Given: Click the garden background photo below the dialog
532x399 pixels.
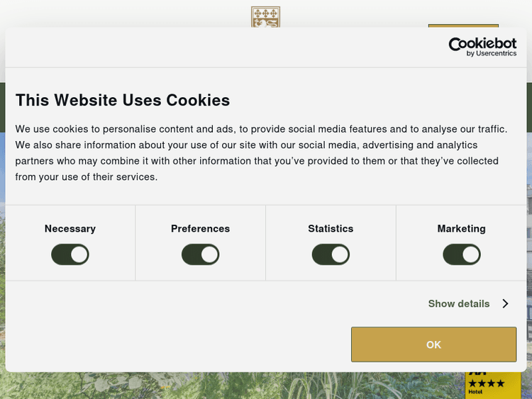Looking at the screenshot, I should point(248,386).
